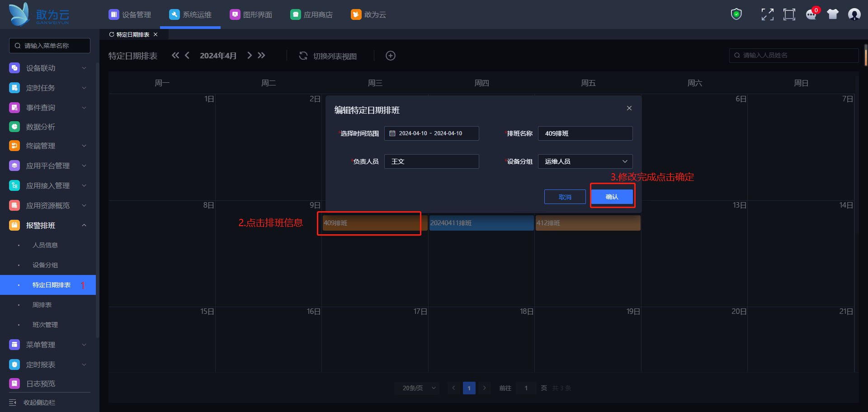
Task: Click the security shield icon in header
Action: pos(736,14)
